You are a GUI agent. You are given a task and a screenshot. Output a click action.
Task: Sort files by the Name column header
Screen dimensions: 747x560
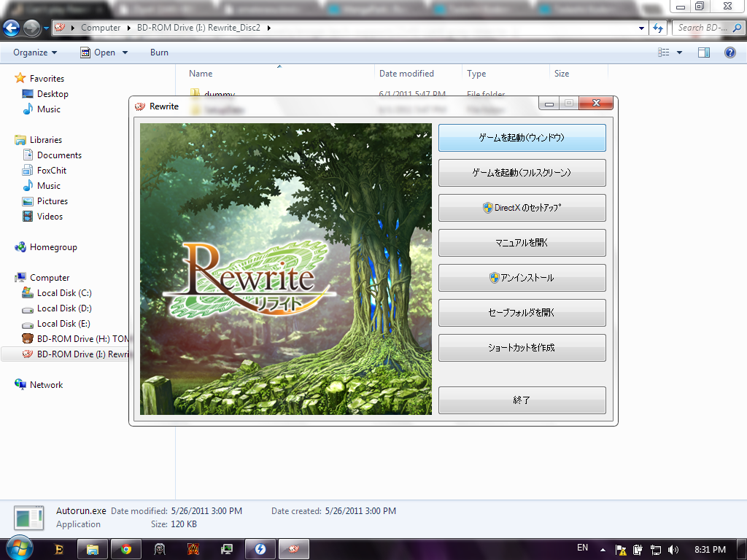[201, 74]
